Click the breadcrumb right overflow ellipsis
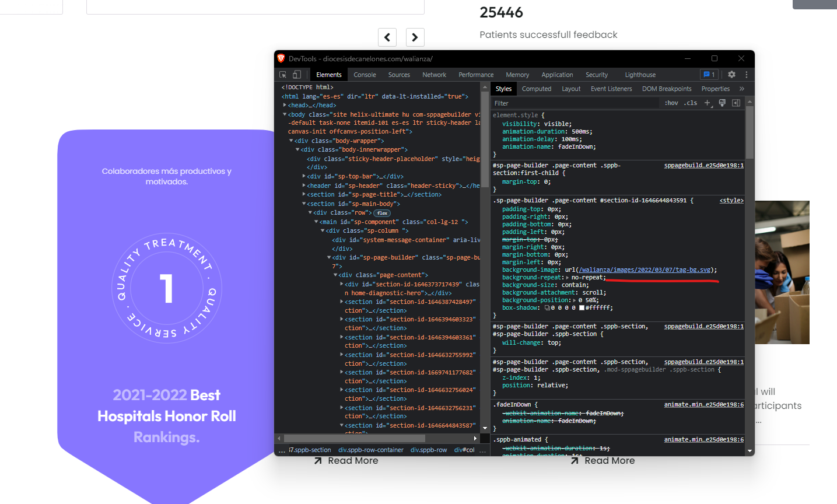837x504 pixels. coord(482,450)
